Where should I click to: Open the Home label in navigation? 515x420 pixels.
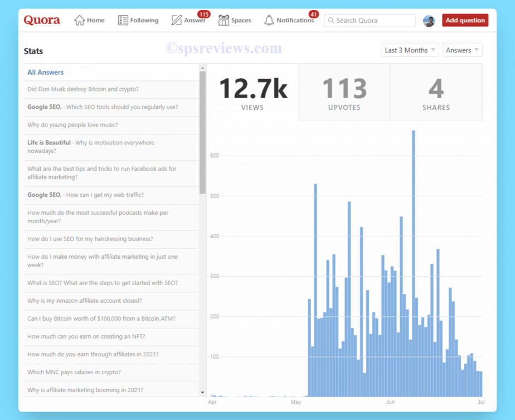click(95, 21)
